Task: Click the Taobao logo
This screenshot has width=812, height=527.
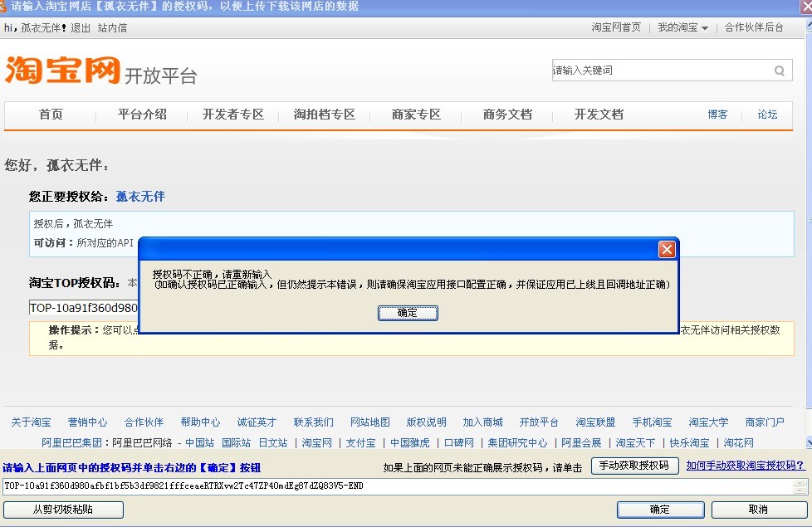Action: click(62, 70)
